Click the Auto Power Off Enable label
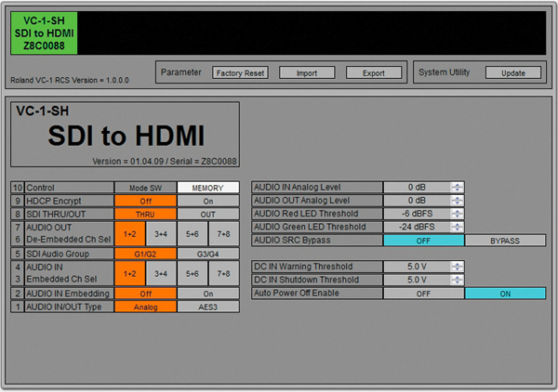This screenshot has height=392, width=558. (297, 294)
